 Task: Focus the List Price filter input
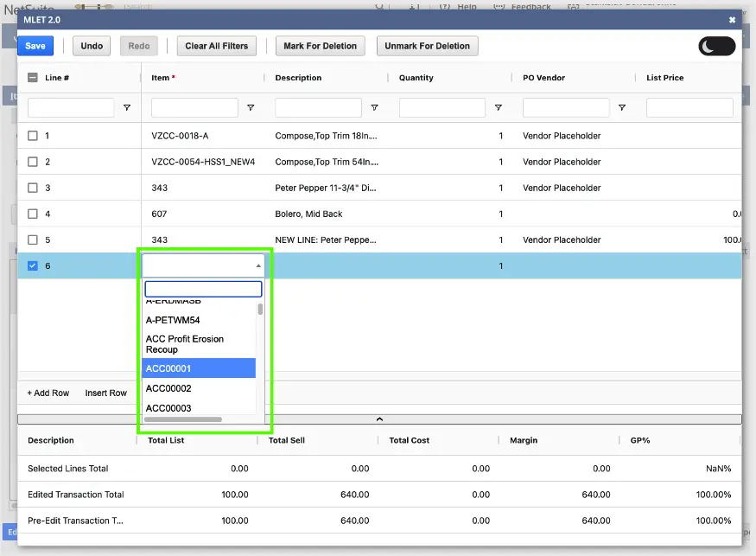[689, 107]
